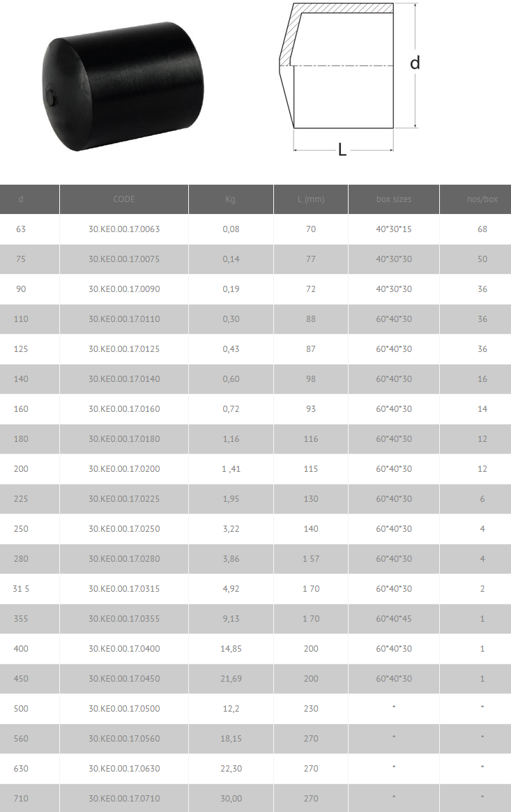Select code 30.KE0.00.17.0125
The image size is (511, 812).
(124, 349)
